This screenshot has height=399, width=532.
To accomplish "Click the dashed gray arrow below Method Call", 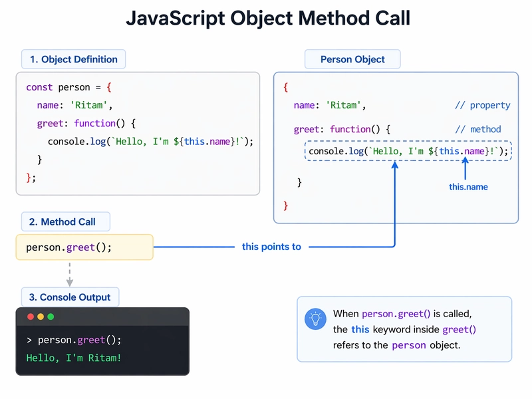I will [69, 274].
